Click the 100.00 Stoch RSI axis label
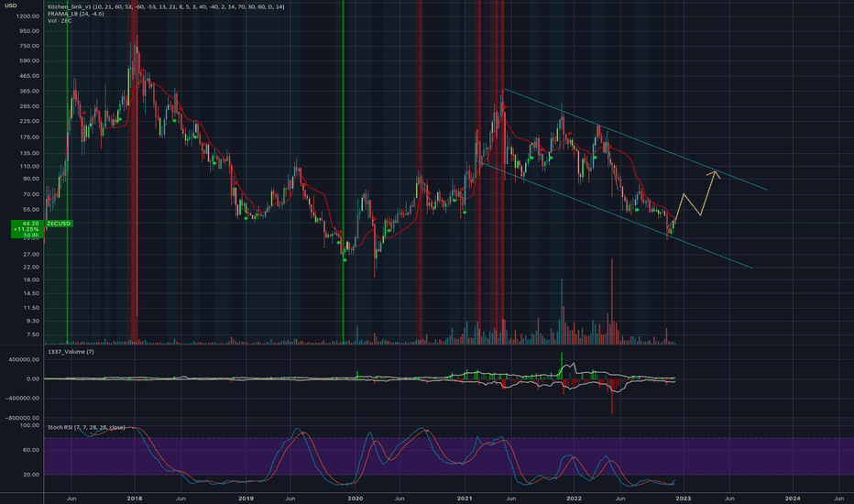The image size is (854, 504). click(29, 425)
